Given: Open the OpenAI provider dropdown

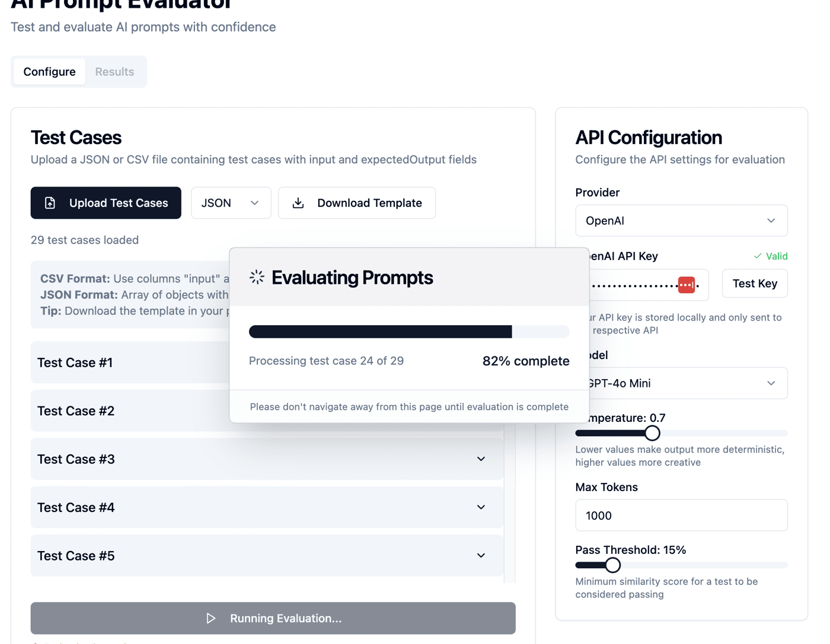Looking at the screenshot, I should (x=681, y=221).
